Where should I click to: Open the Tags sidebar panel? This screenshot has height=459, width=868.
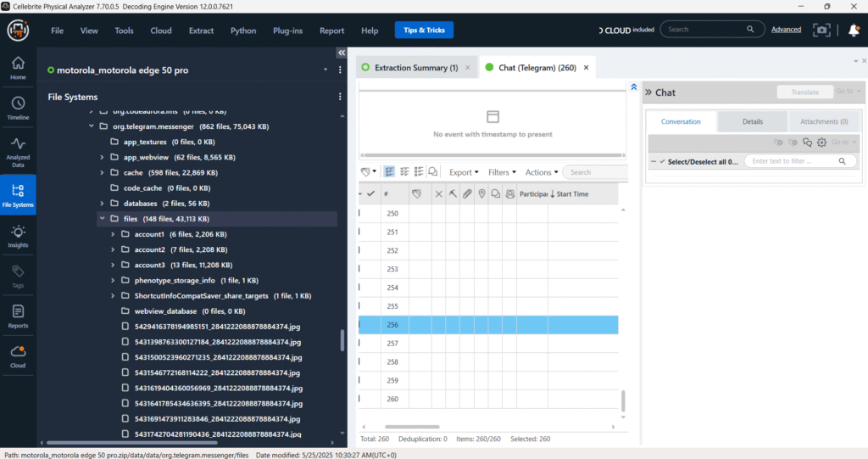(18, 276)
